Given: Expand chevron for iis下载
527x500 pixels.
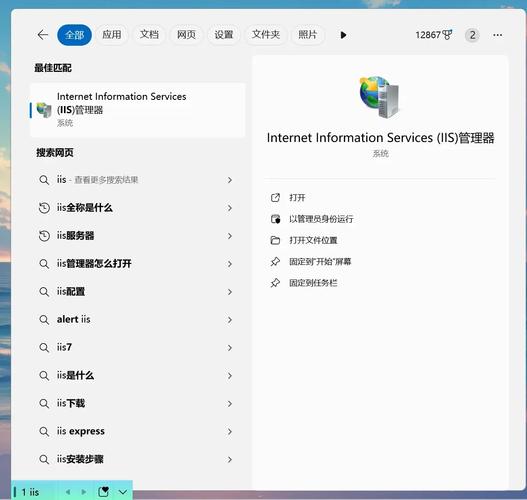Looking at the screenshot, I should tap(230, 403).
